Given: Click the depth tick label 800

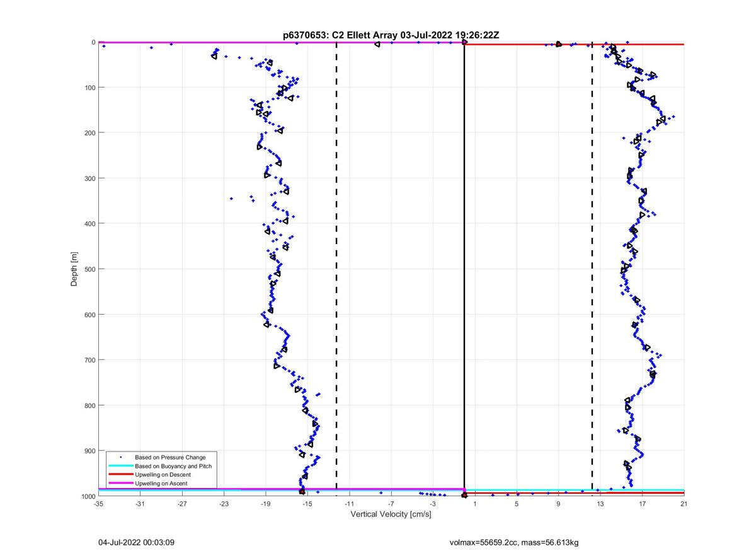Looking at the screenshot, I should [89, 405].
